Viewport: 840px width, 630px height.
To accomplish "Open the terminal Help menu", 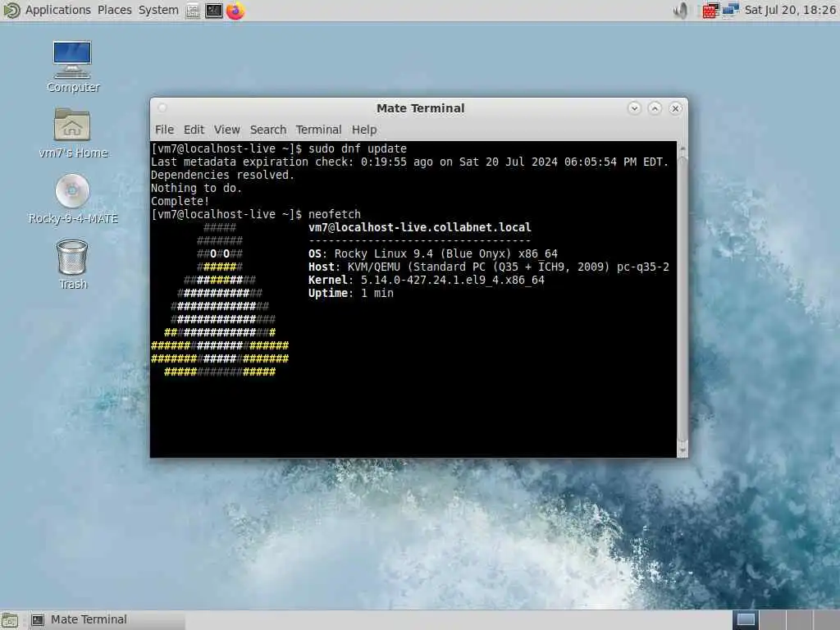I will coord(364,130).
